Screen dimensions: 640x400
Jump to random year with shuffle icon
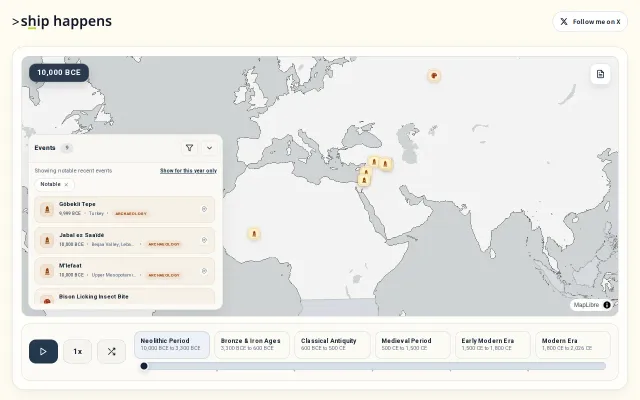click(x=111, y=351)
